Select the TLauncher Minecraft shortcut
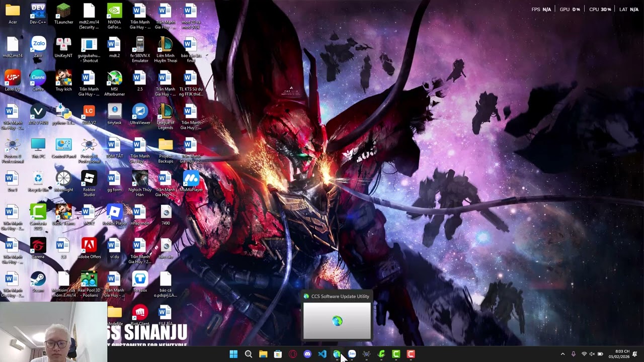Image resolution: width=644 pixels, height=362 pixels. [x=63, y=14]
